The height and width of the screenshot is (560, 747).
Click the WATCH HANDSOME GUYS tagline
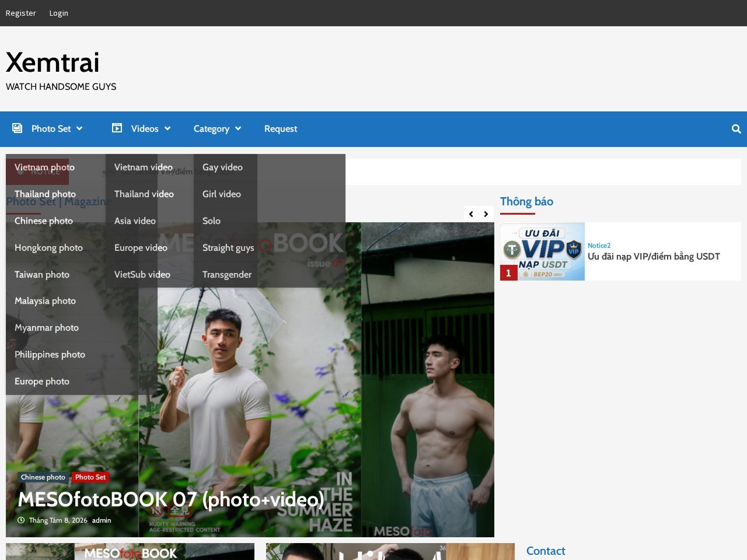click(61, 87)
